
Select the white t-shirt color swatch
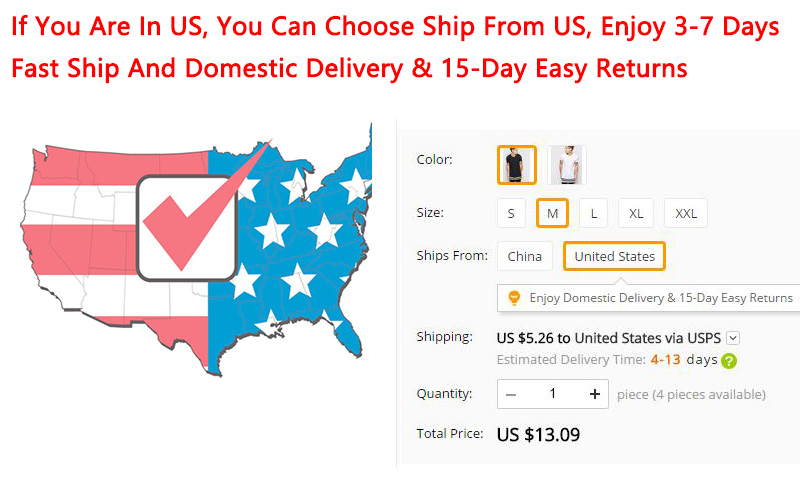[x=567, y=165]
